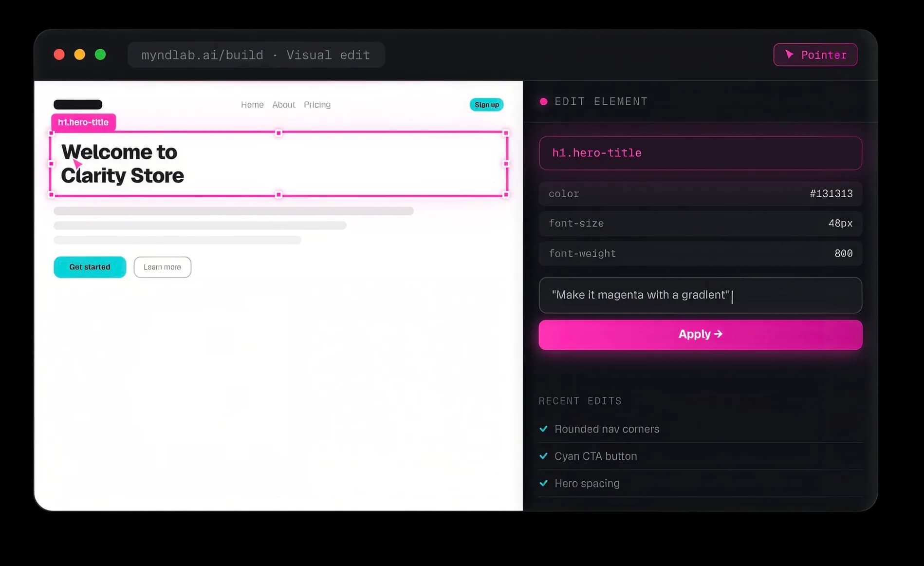
Task: Click the checkmark beside Cyan CTA button
Action: 543,456
